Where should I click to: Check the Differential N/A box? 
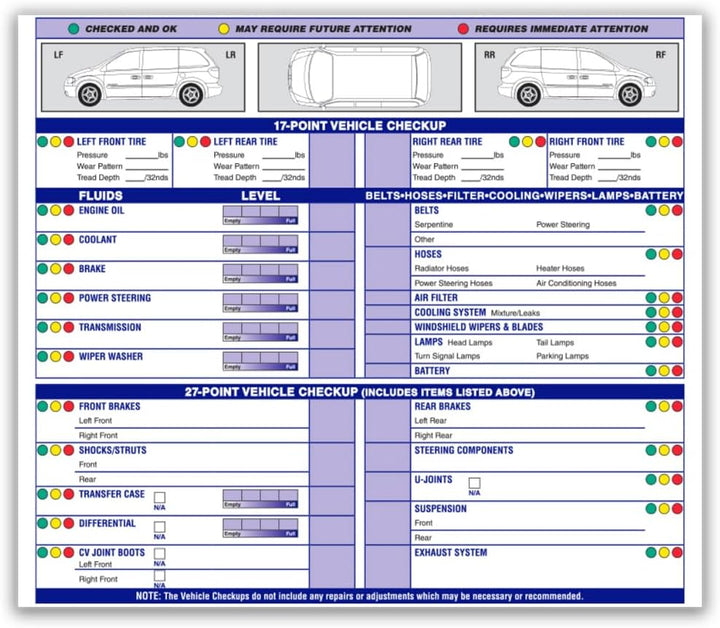point(159,526)
